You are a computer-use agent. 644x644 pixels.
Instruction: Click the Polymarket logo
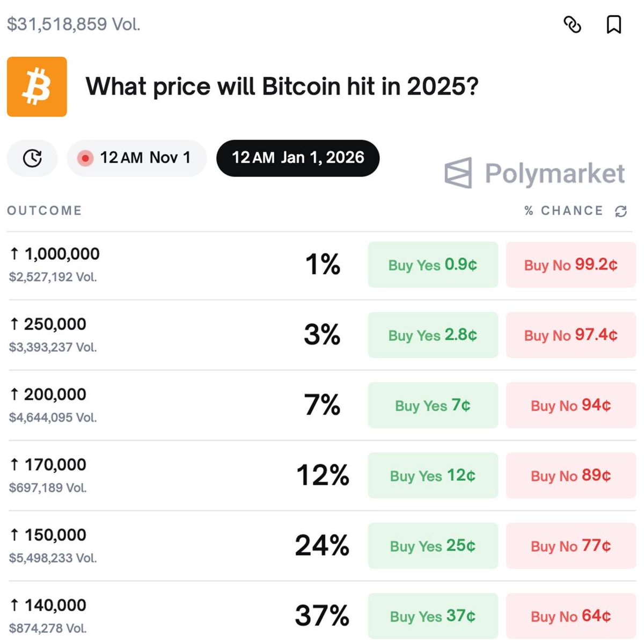pyautogui.click(x=535, y=173)
